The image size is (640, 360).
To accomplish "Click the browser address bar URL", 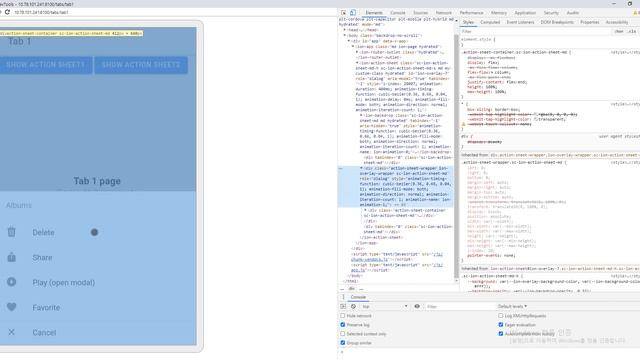I will (41, 13).
